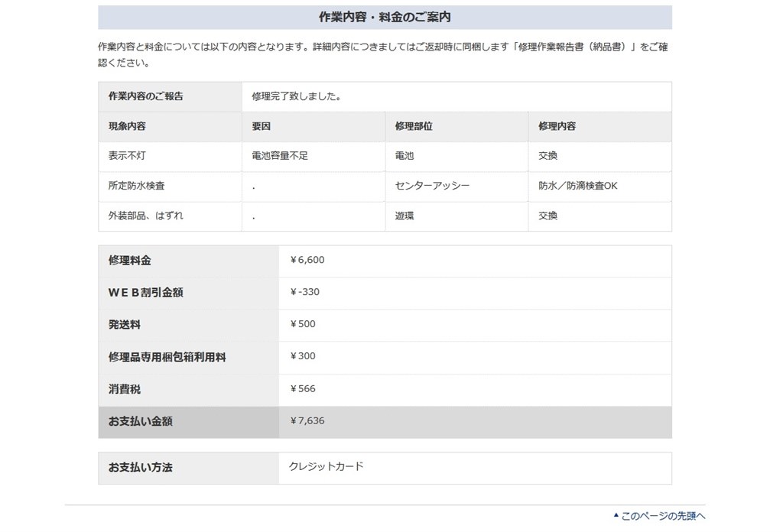Click the 発送料 label
Screen dimensions: 783x532
pyautogui.click(x=125, y=325)
